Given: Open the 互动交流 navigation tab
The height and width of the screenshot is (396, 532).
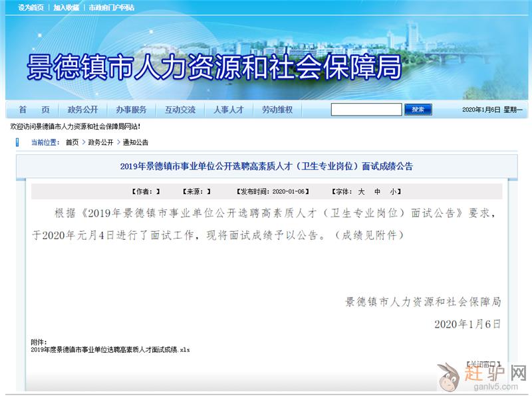Looking at the screenshot, I should [180, 110].
